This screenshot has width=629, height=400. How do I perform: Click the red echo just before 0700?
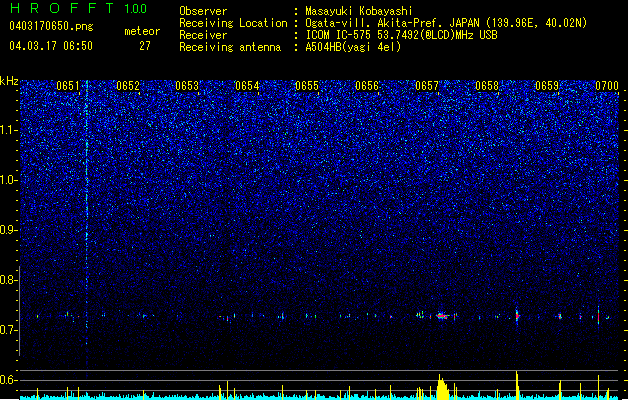[x=598, y=316]
